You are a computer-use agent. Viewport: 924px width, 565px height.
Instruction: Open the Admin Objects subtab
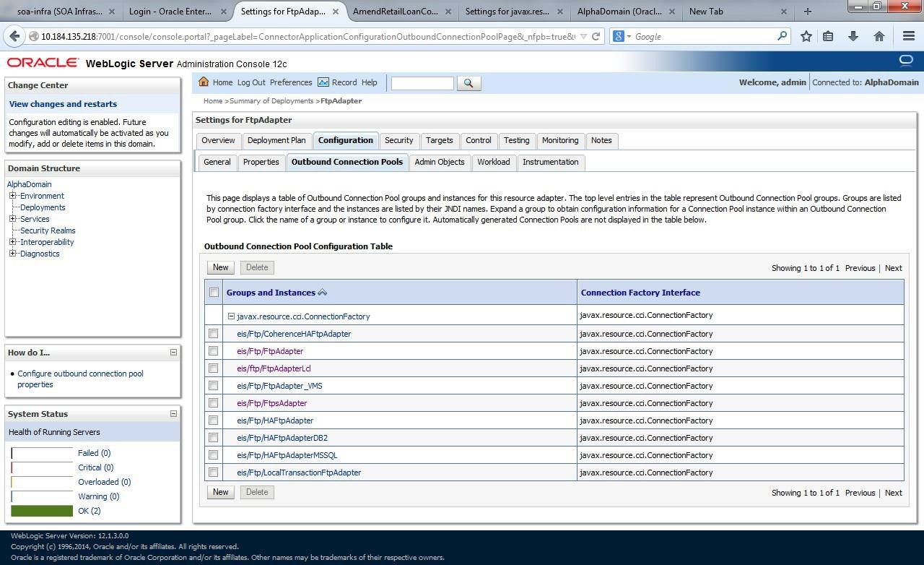tap(439, 162)
